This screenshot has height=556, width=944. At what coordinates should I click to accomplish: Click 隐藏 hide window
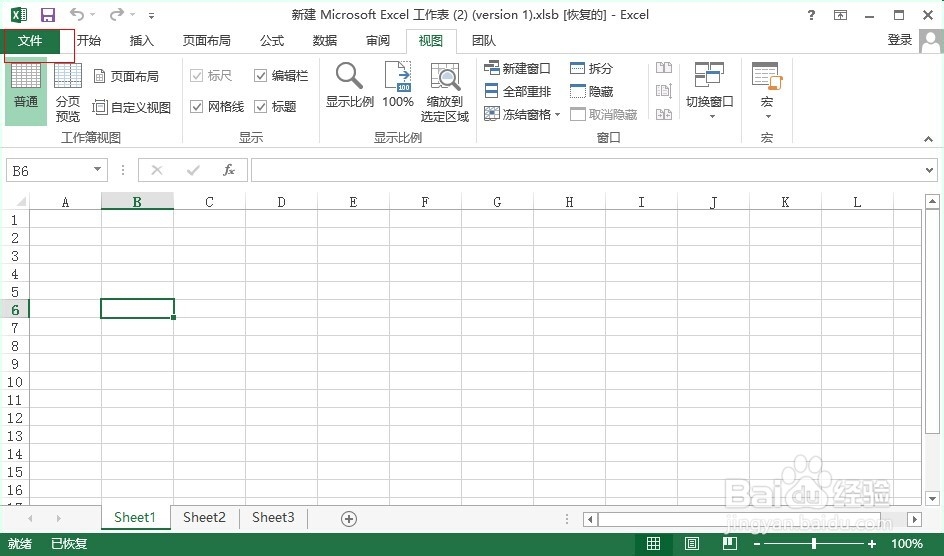coord(591,91)
